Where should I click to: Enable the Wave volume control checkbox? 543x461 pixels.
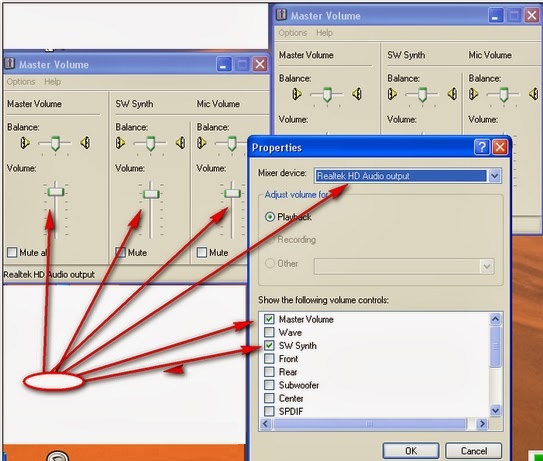point(269,333)
